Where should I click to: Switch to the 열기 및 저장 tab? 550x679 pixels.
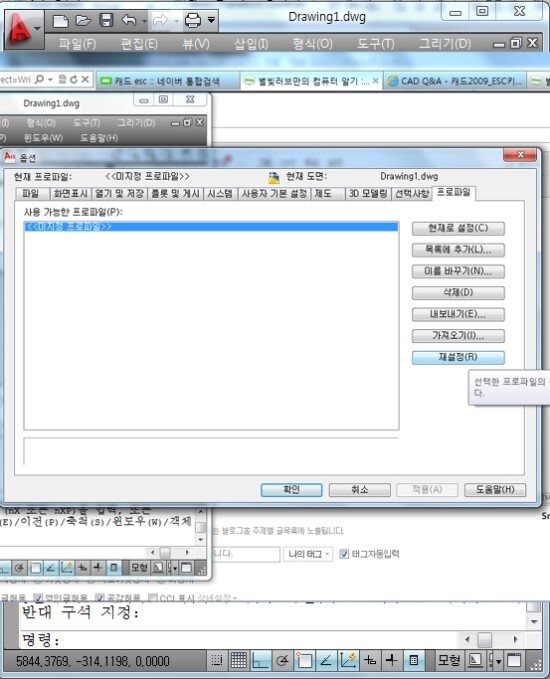(119, 194)
